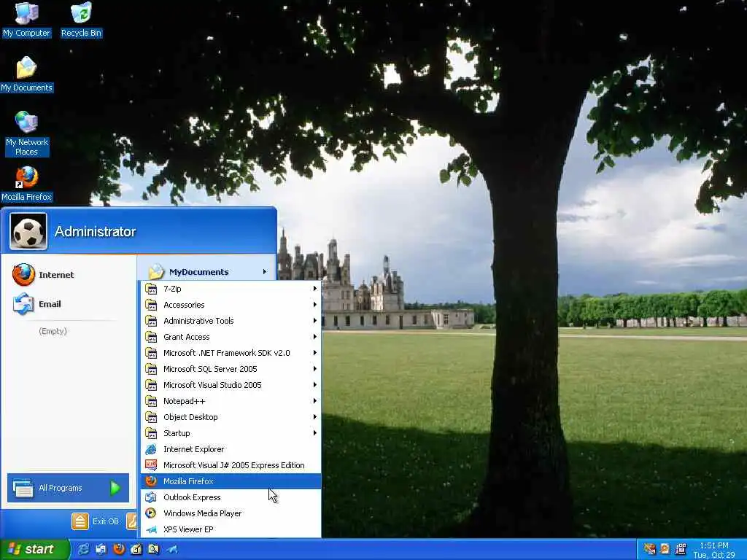Viewport: 747px width, 560px height.
Task: Expand Microsoft SQL Server 2005 folder
Action: tap(231, 369)
